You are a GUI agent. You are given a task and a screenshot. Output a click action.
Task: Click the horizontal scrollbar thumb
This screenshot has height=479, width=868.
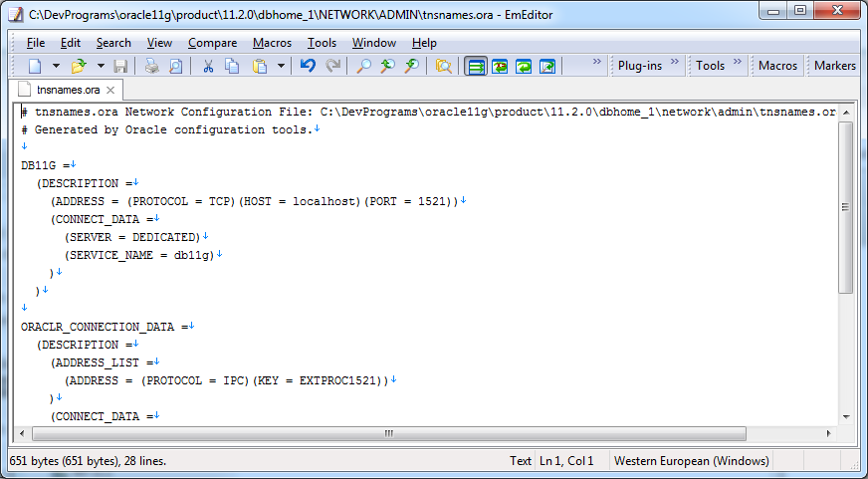(388, 433)
